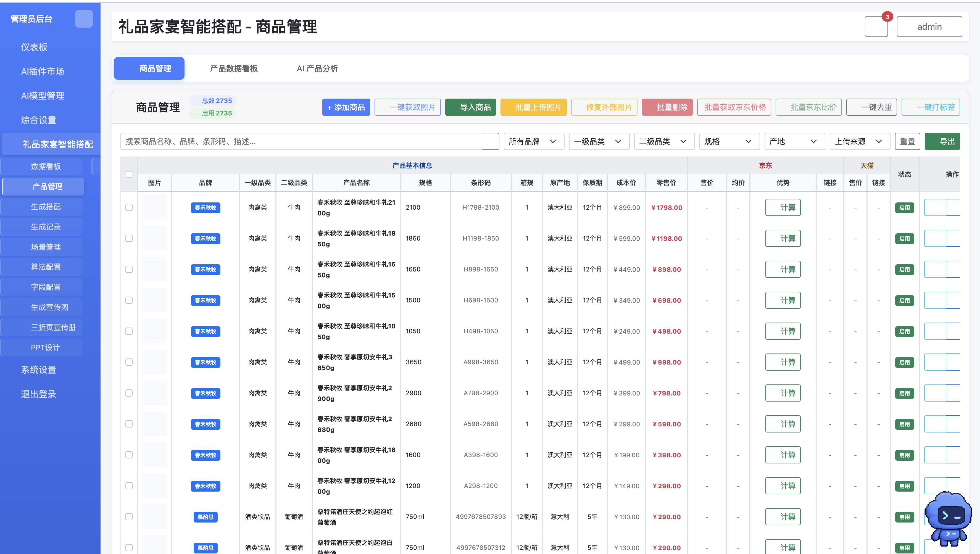Viewport: 980px width, 554px height.
Task: Click the 重置 filter reset button
Action: (907, 141)
